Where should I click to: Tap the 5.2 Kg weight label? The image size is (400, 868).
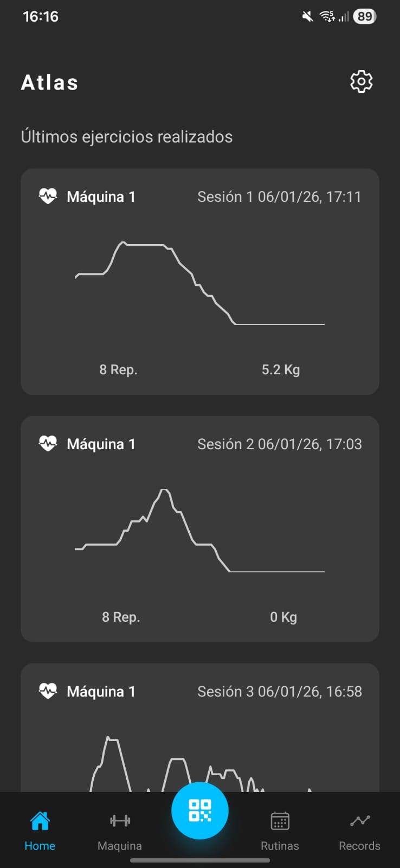click(x=281, y=369)
